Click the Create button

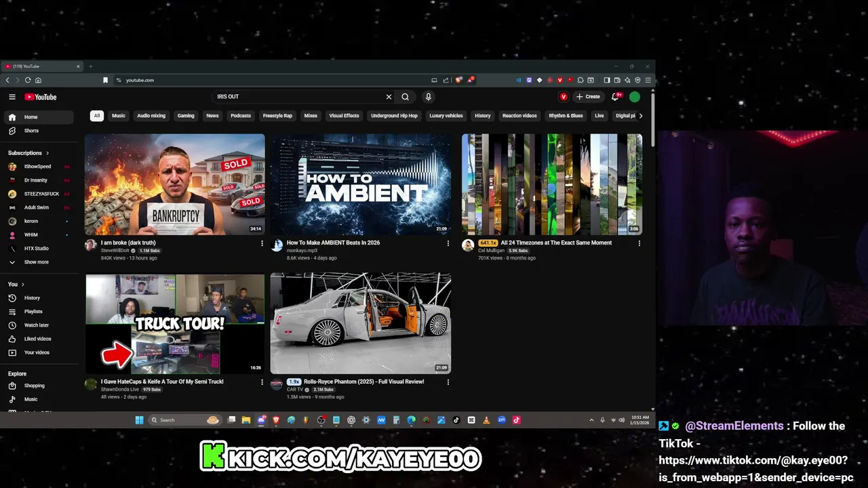click(x=589, y=97)
